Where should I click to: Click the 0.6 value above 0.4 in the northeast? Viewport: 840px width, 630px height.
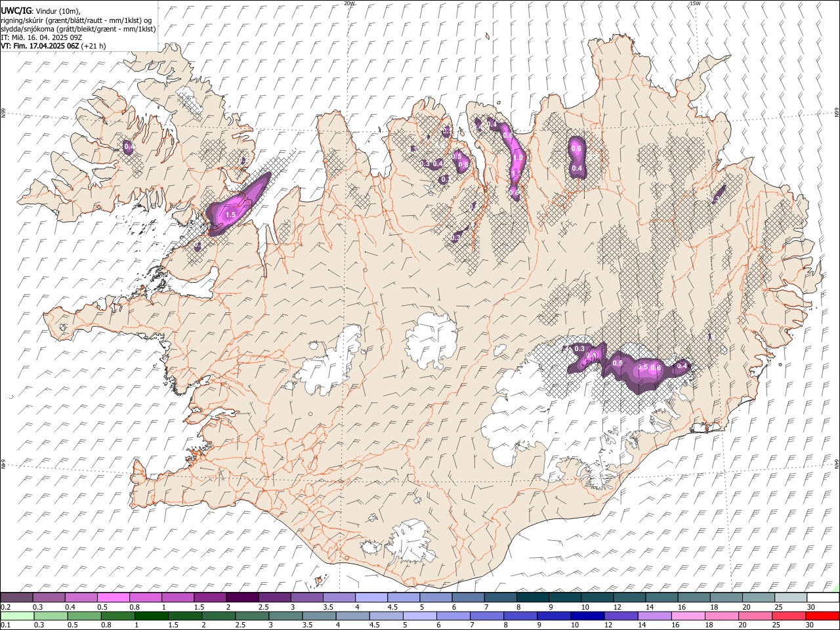pos(577,148)
